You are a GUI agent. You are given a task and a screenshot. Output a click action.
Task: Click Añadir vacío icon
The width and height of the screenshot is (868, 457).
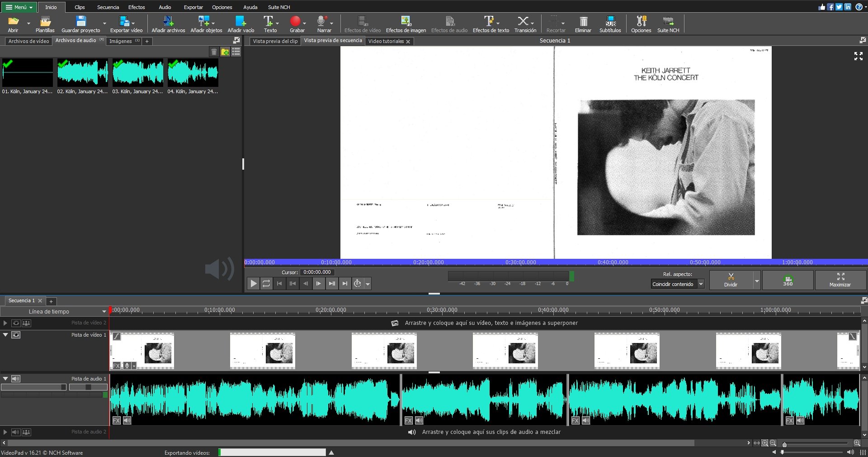pos(241,21)
